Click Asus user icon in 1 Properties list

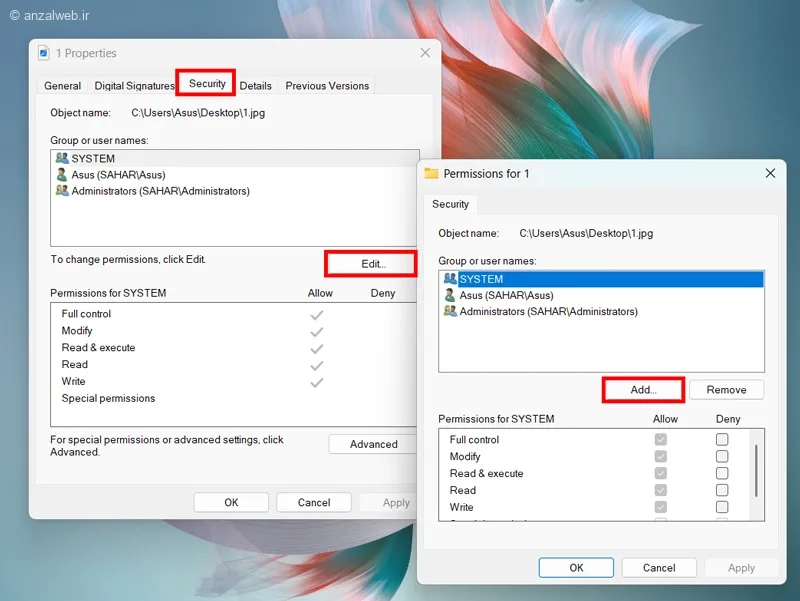(x=62, y=174)
